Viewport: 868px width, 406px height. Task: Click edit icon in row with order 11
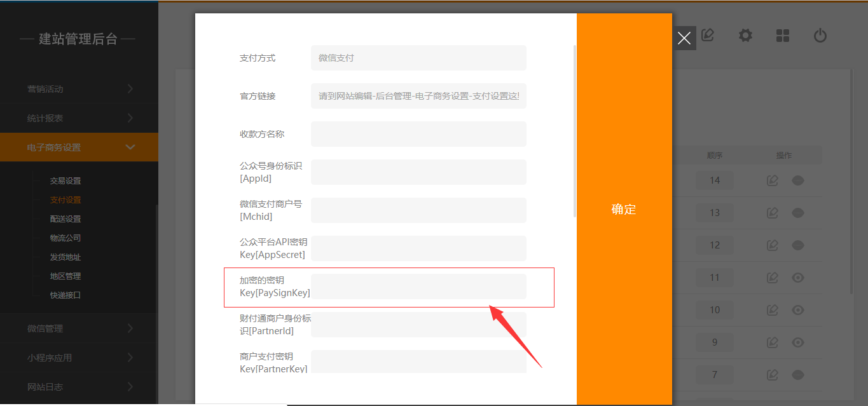click(773, 278)
